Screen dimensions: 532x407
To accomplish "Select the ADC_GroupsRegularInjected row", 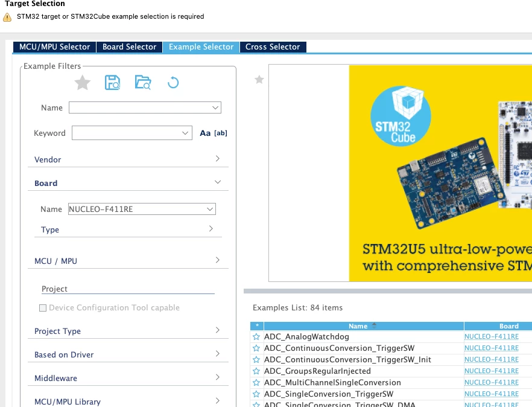I will click(391, 371).
